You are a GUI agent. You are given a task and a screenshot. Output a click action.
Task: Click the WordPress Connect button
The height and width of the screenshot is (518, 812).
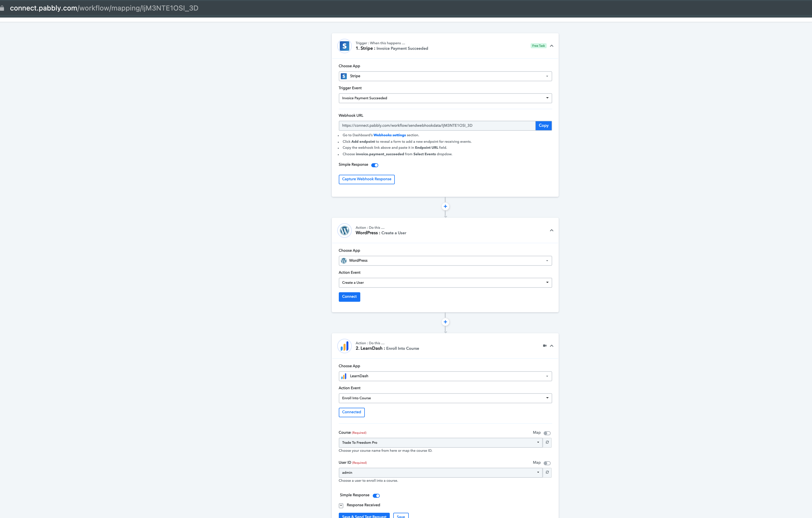[x=349, y=297]
